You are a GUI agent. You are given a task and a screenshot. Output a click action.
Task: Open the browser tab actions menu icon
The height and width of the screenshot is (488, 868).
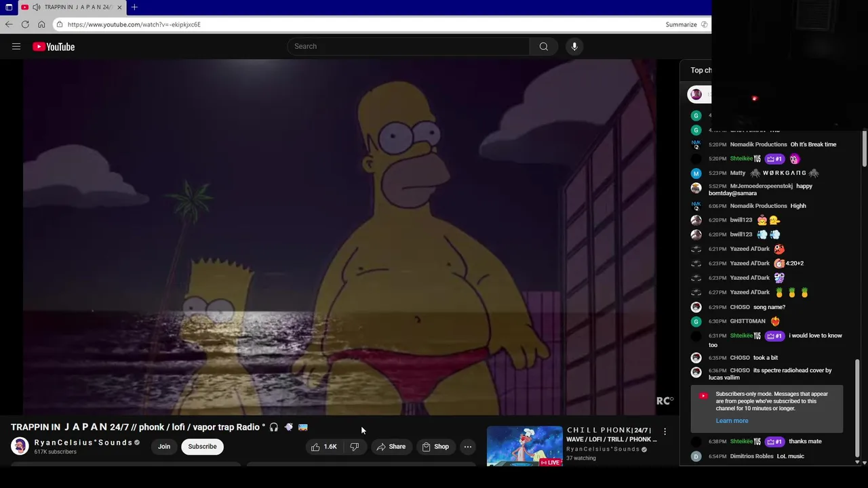tap(9, 7)
